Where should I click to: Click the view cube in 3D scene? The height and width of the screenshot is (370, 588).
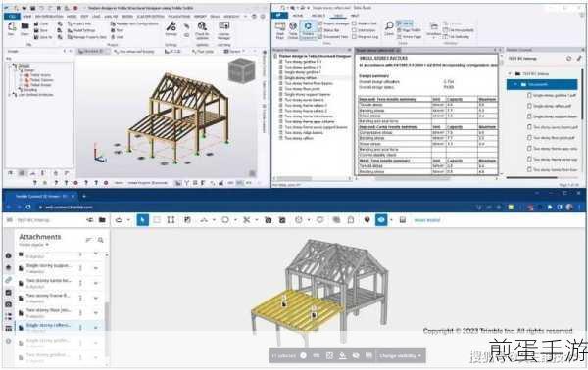pos(241,70)
